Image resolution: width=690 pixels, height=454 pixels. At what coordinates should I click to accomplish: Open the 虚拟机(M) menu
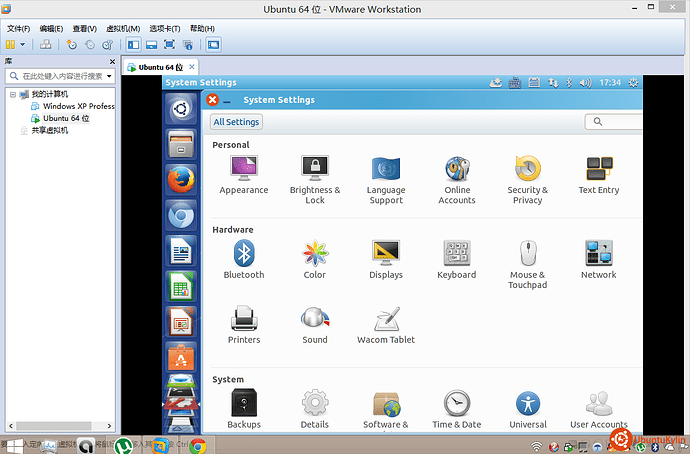pos(123,29)
